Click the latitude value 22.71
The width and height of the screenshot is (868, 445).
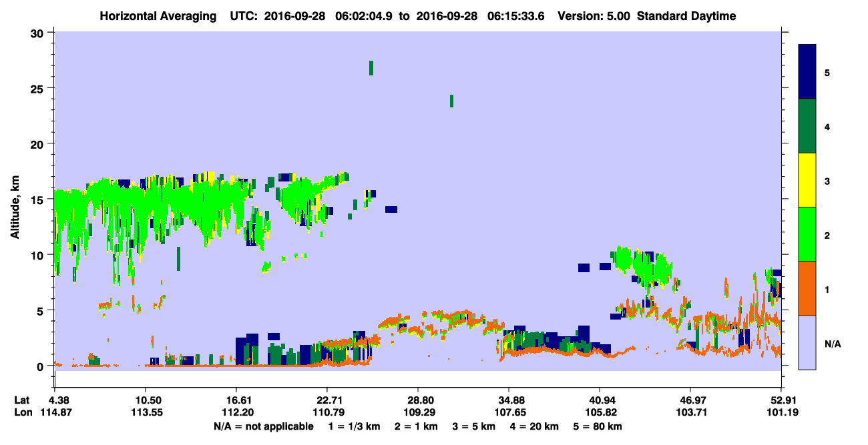pos(327,400)
